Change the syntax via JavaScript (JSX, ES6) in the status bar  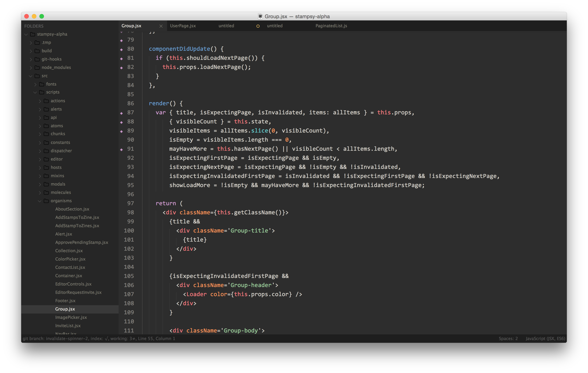(545, 338)
